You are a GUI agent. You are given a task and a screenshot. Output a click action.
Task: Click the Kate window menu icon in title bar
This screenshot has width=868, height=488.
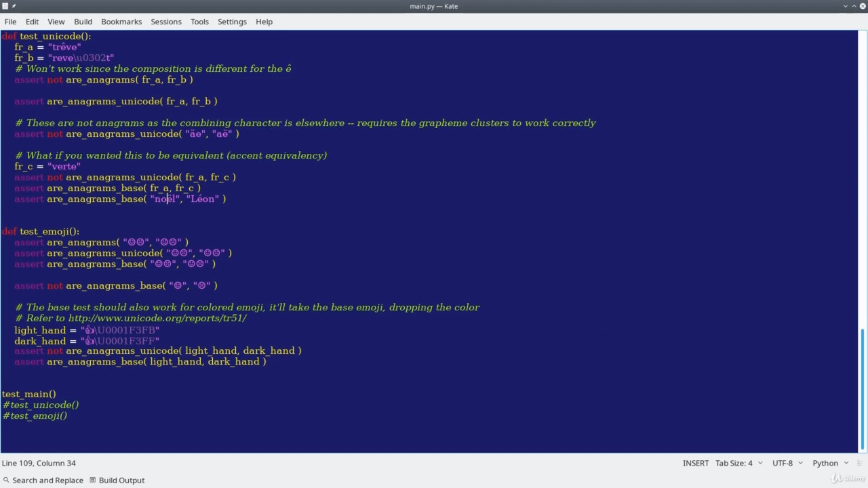(5, 6)
